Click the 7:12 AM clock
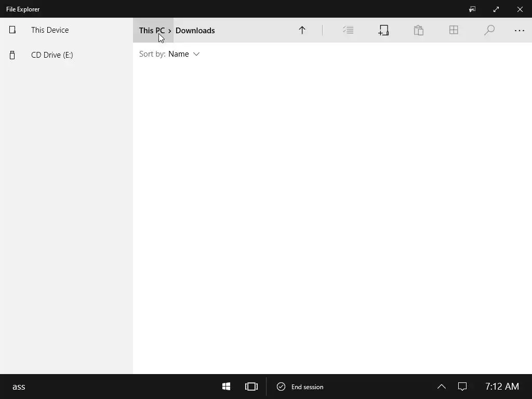 point(502,387)
